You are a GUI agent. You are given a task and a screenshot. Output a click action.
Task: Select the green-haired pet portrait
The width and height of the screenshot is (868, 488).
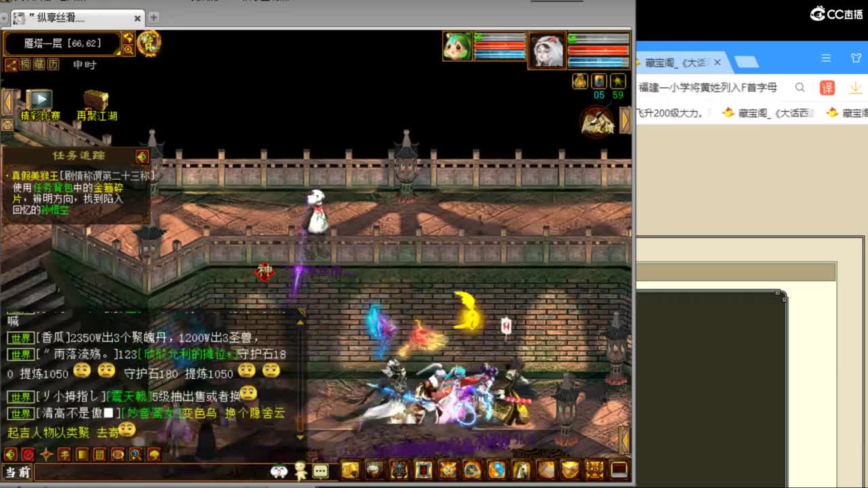pyautogui.click(x=457, y=46)
